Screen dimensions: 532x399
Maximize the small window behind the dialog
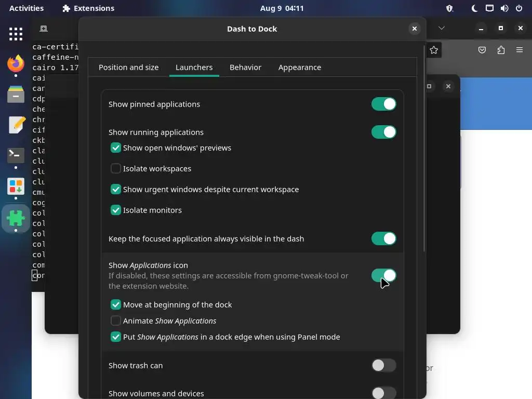coord(429,86)
